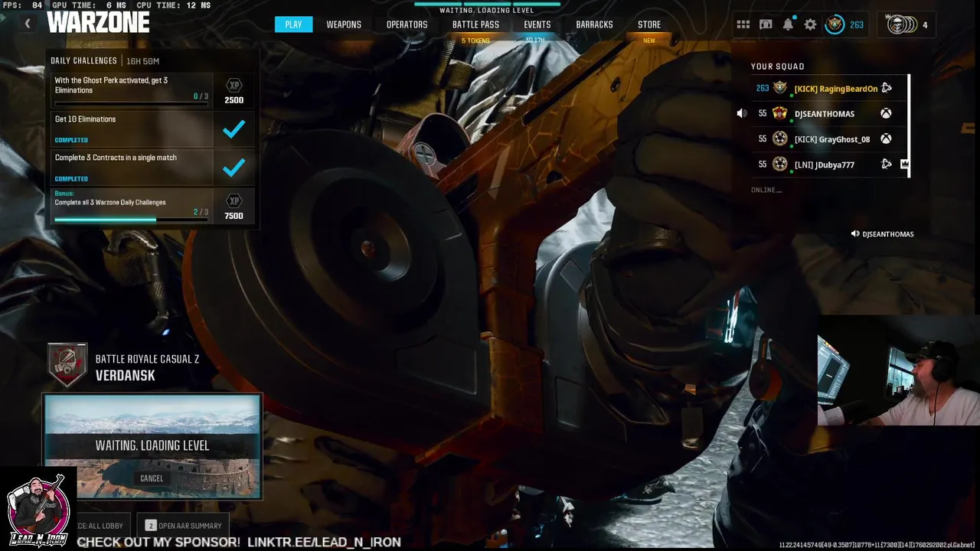
Task: Click the speaker icon beside DJSEANTHOMAS squad row
Action: 741,113
